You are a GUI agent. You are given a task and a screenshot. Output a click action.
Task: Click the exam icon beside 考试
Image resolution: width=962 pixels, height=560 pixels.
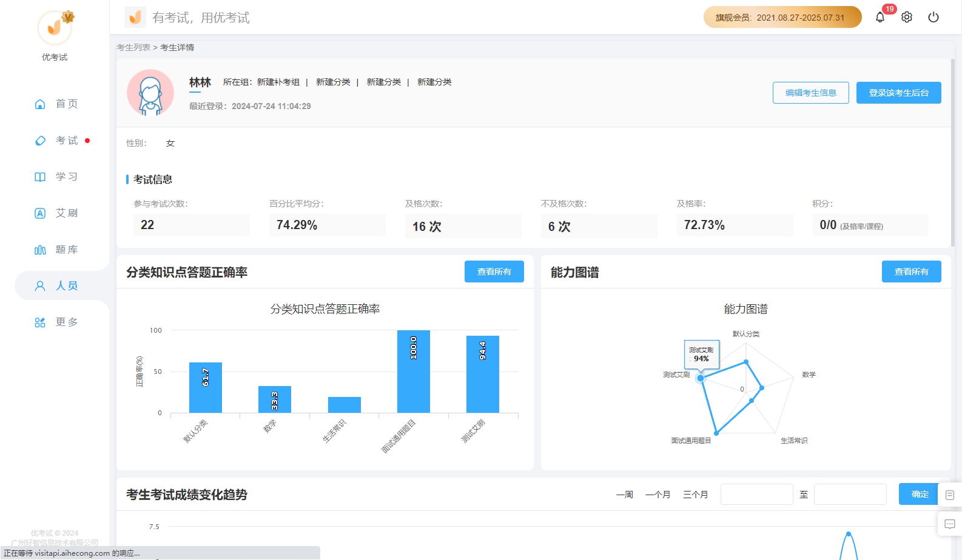coord(40,141)
